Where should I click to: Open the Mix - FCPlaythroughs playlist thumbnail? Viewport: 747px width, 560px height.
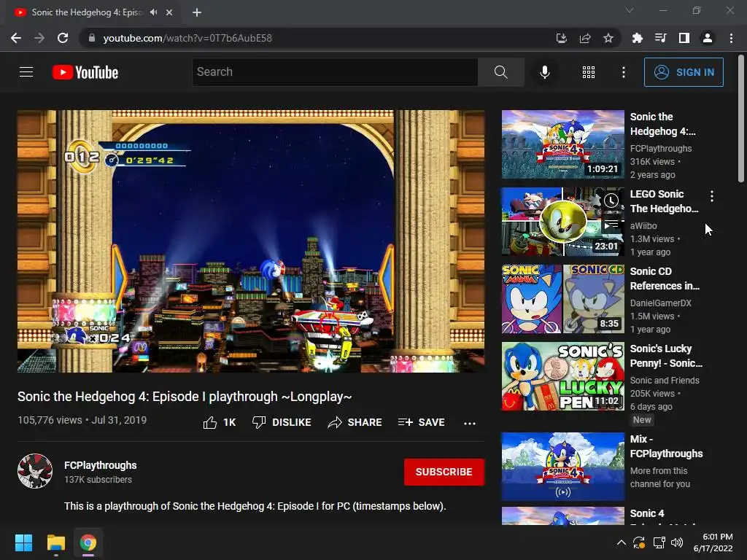pos(562,467)
